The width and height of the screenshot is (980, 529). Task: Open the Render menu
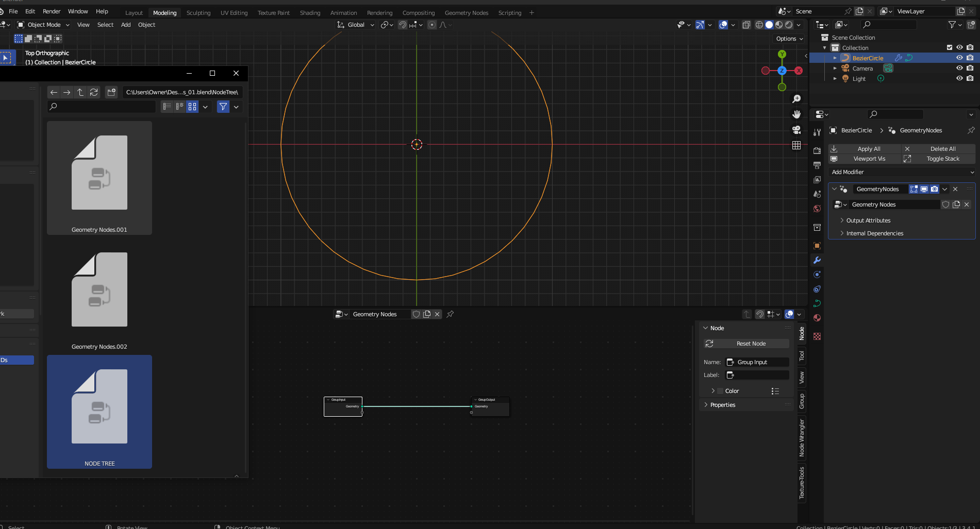[x=52, y=11]
